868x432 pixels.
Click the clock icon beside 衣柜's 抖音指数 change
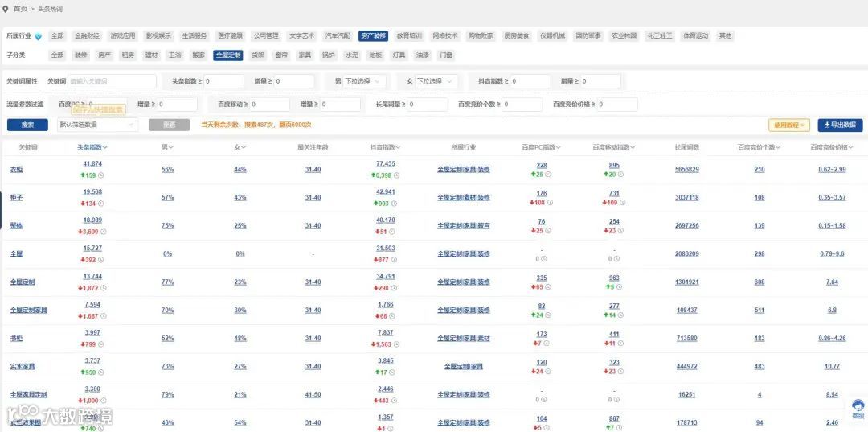click(x=396, y=175)
